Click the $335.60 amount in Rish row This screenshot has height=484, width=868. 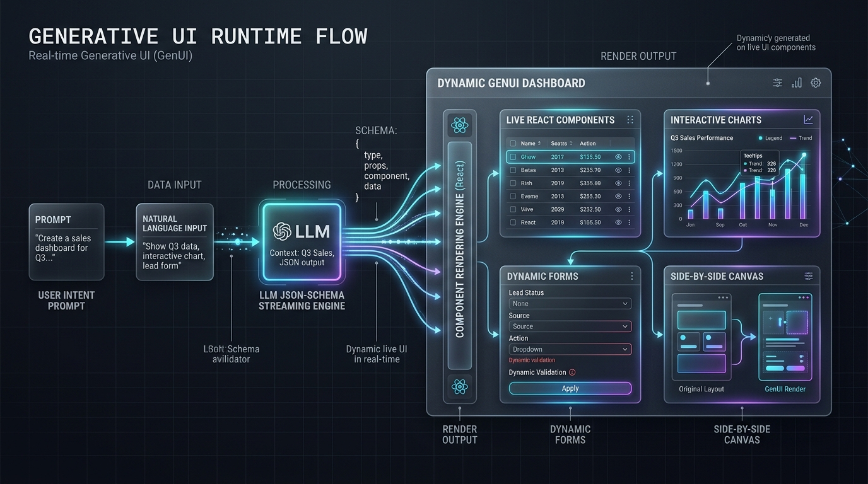(590, 183)
